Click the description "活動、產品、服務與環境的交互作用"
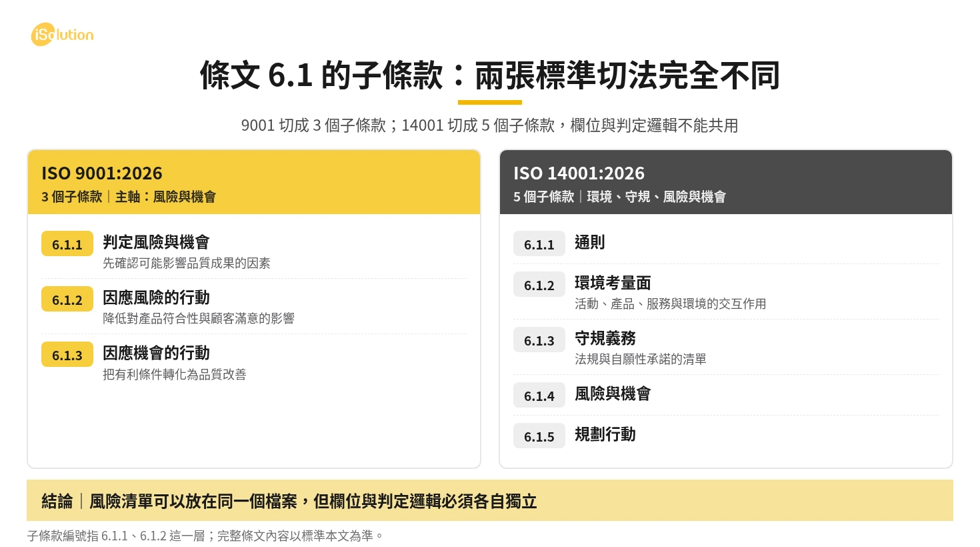This screenshot has width=980, height=547. [671, 304]
